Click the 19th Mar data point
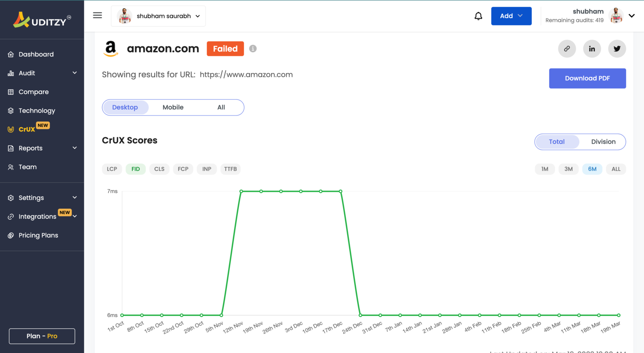This screenshot has width=644, height=353. (619, 315)
